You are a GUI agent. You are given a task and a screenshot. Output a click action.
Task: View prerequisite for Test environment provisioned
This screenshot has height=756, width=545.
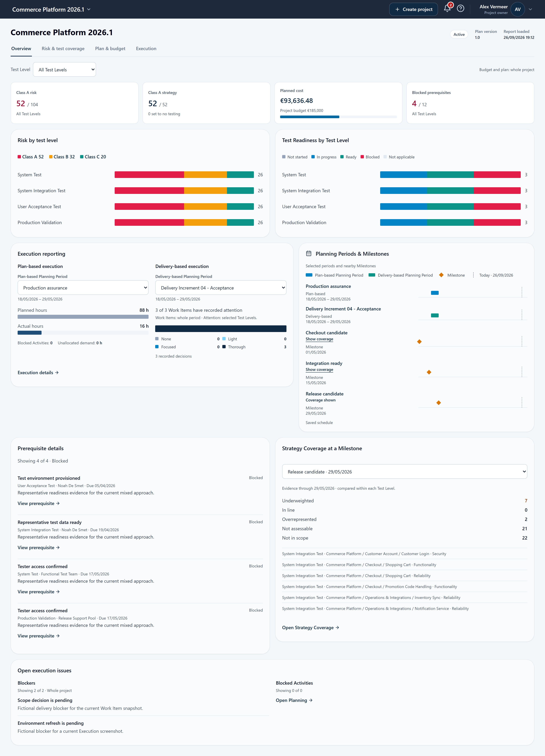coord(38,503)
